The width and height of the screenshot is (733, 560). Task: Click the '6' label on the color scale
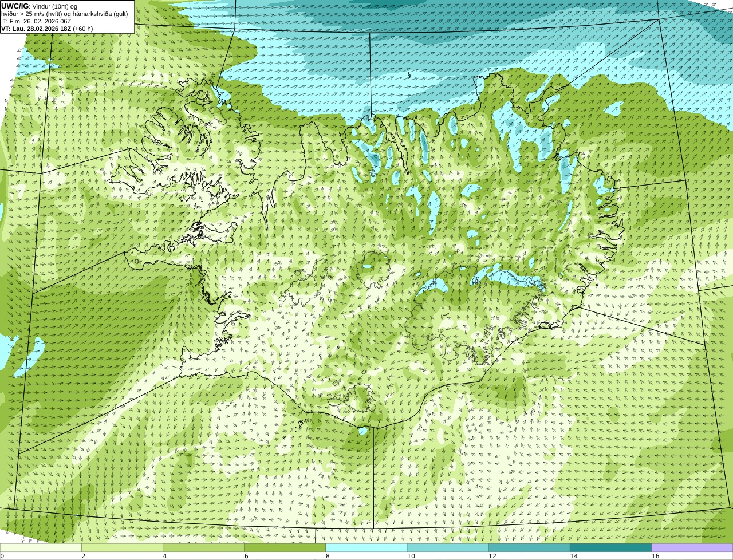[246, 556]
